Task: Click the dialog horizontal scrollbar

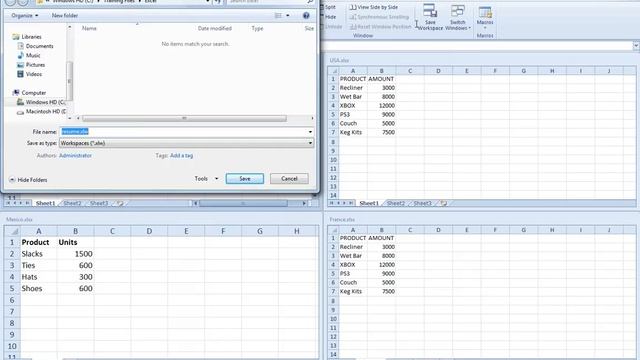Action: pos(184,118)
